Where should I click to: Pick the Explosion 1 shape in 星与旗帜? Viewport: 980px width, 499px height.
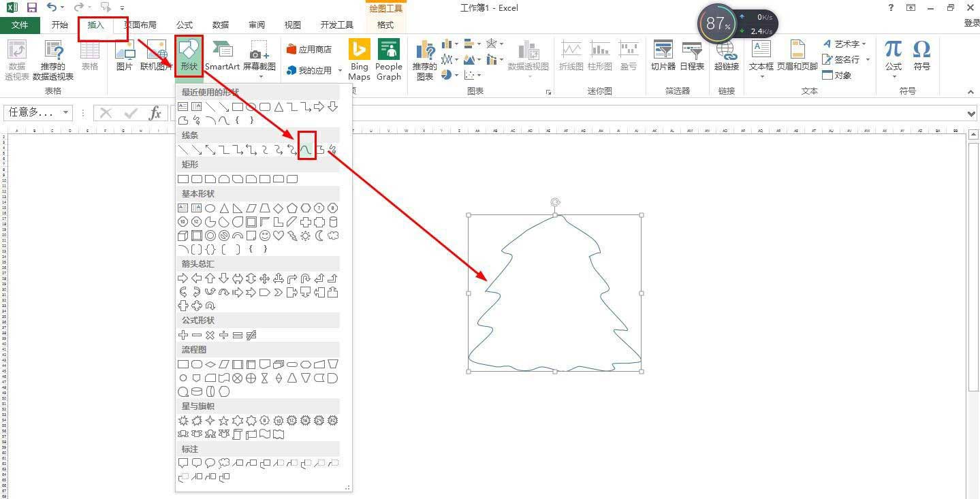(x=183, y=421)
